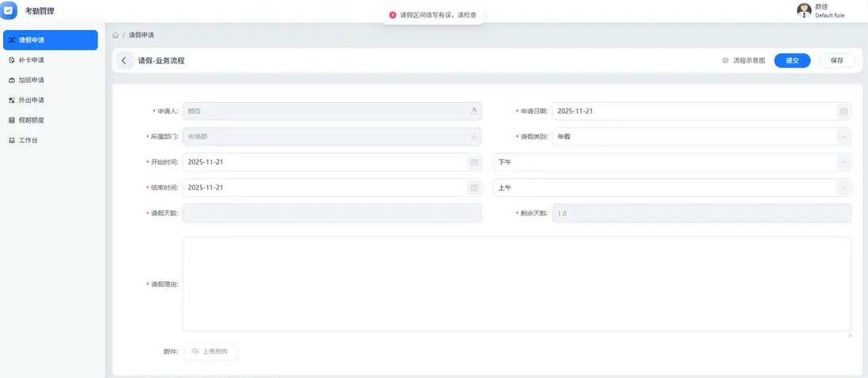This screenshot has width=868, height=378.
Task: Open the 请假类别 dropdown showing 年假
Action: point(701,137)
